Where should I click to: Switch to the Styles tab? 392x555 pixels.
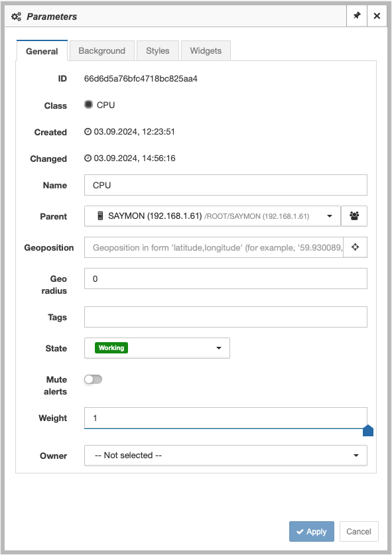(158, 50)
